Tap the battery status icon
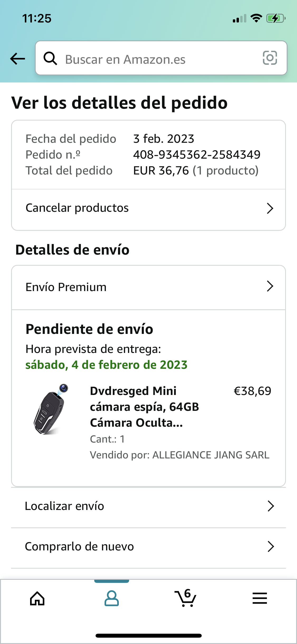This screenshot has height=644, width=297. click(x=276, y=19)
